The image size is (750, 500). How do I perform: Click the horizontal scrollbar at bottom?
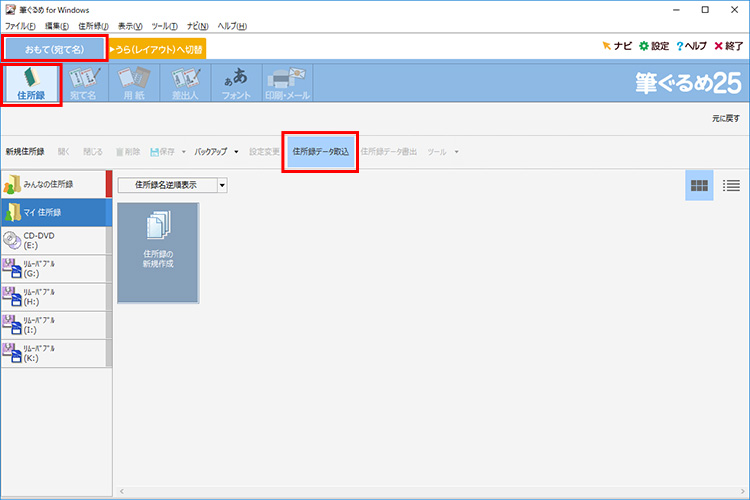[430, 492]
